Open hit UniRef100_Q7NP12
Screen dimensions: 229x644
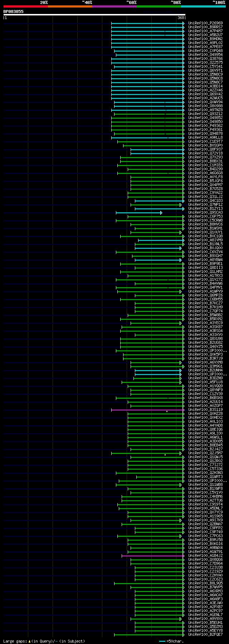(x=205, y=205)
